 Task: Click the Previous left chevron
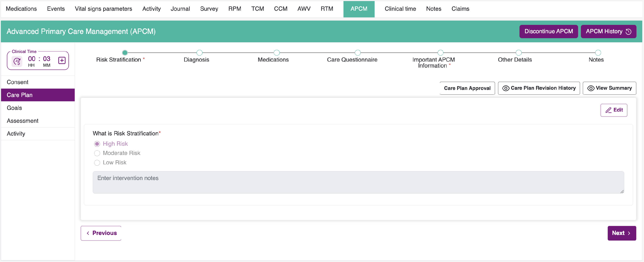[x=88, y=233]
